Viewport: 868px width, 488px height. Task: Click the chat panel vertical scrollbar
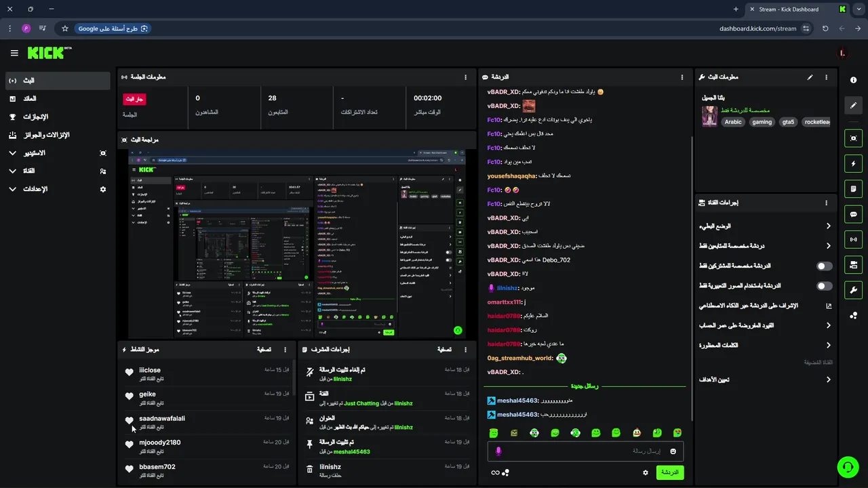tap(691, 278)
